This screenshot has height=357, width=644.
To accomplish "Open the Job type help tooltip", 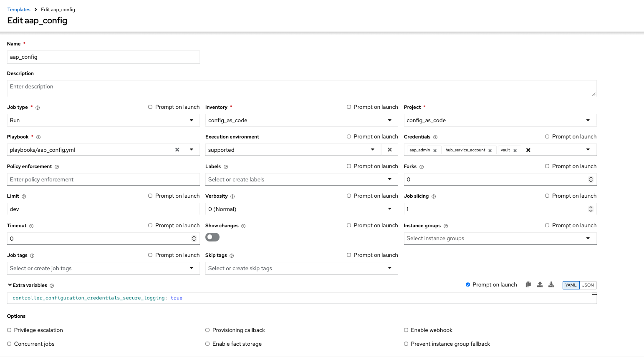I will (x=38, y=107).
